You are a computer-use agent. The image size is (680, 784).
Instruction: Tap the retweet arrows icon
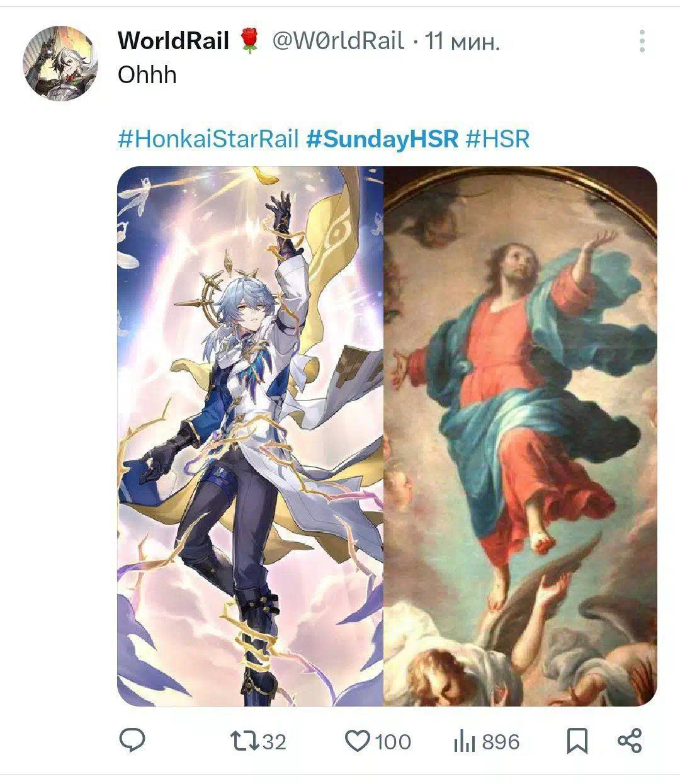click(x=244, y=741)
